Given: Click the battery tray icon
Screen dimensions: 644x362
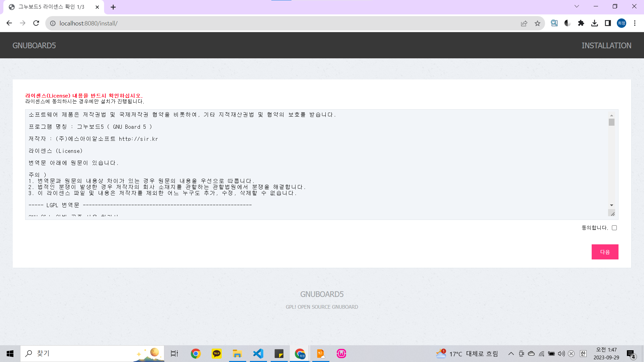Looking at the screenshot, I should coord(551,354).
